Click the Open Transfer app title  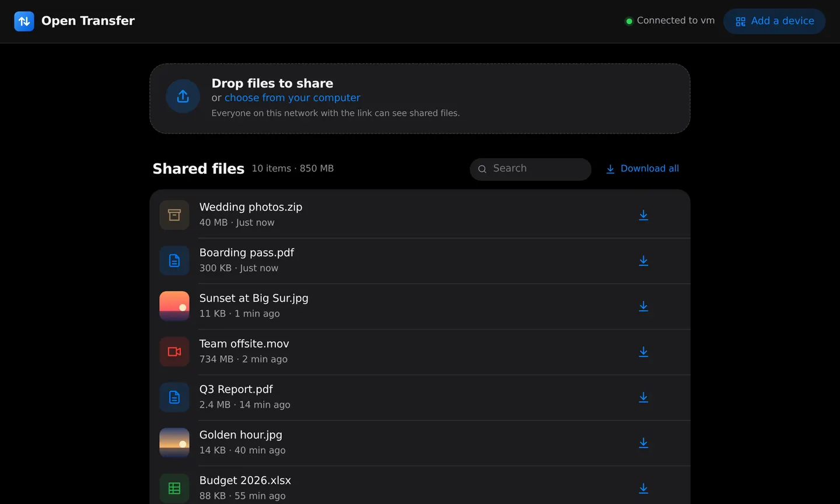click(x=88, y=21)
